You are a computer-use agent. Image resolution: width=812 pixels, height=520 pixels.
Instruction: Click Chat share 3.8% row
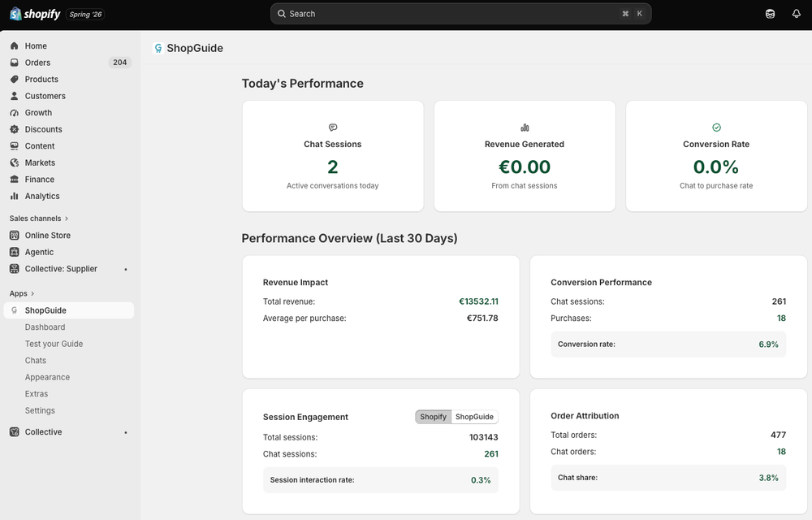668,478
